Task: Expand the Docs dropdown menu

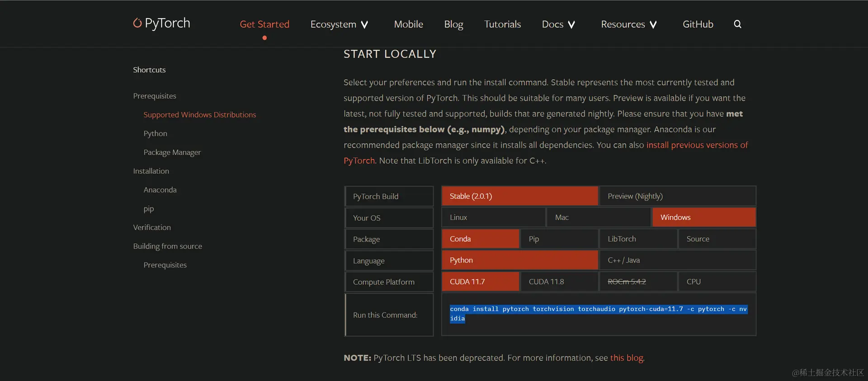Action: [558, 24]
